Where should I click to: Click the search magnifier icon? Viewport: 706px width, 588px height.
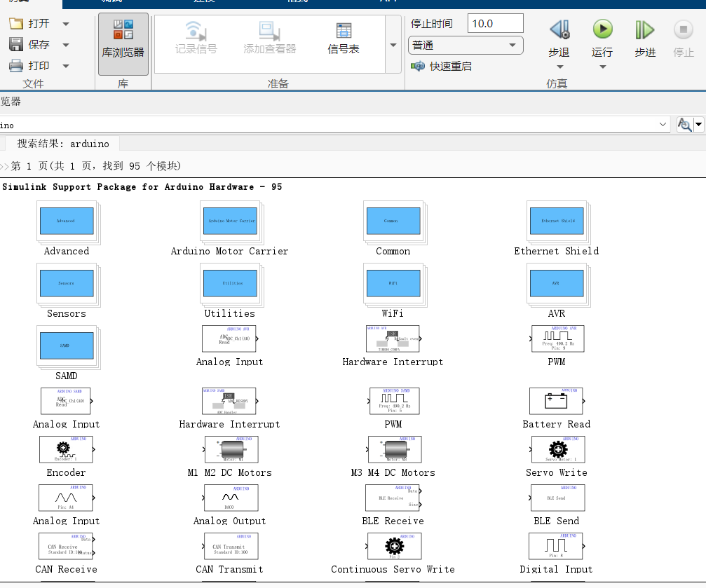tap(685, 124)
